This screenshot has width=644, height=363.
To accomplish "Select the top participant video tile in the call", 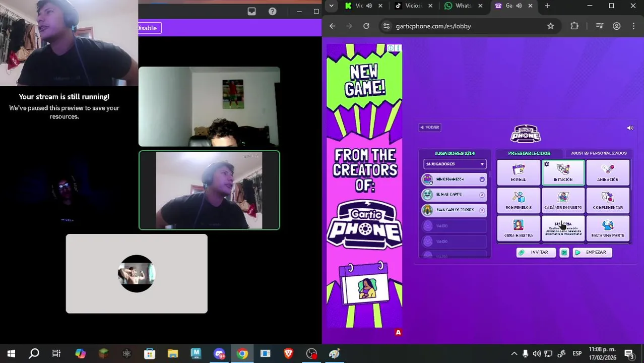I will click(209, 107).
